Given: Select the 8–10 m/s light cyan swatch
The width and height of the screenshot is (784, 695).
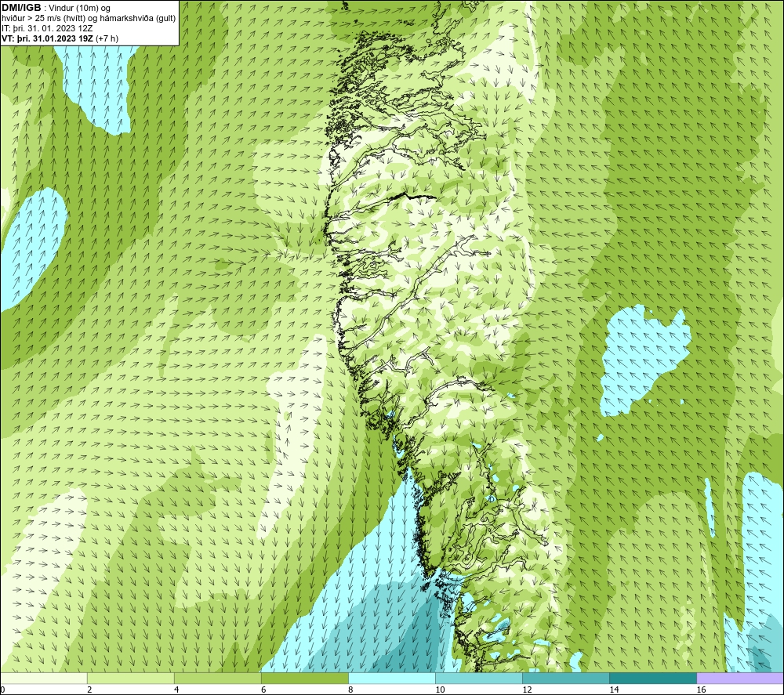Looking at the screenshot, I should (x=392, y=678).
